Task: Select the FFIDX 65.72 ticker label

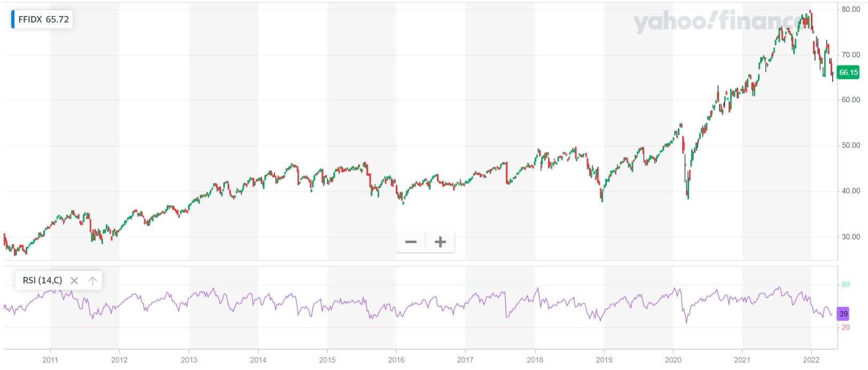Action: [44, 19]
